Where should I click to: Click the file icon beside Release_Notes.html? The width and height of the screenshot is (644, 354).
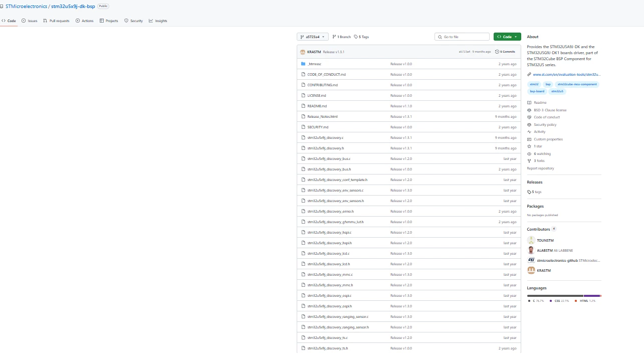coord(303,116)
